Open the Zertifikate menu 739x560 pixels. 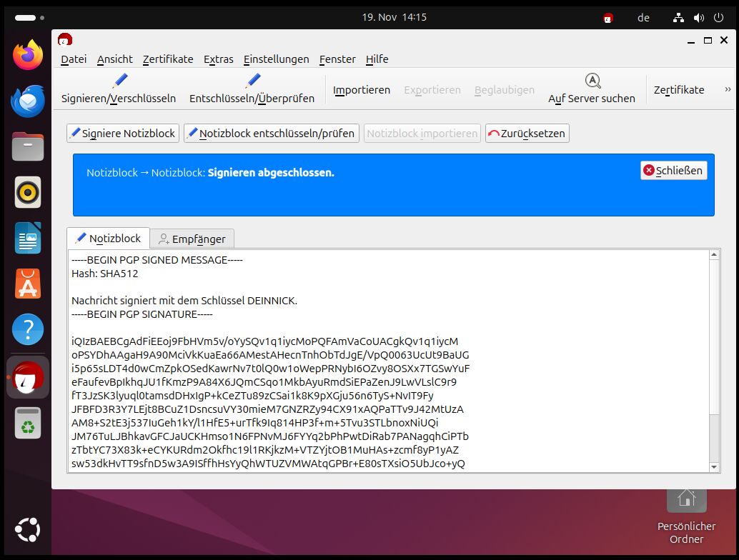tap(168, 59)
